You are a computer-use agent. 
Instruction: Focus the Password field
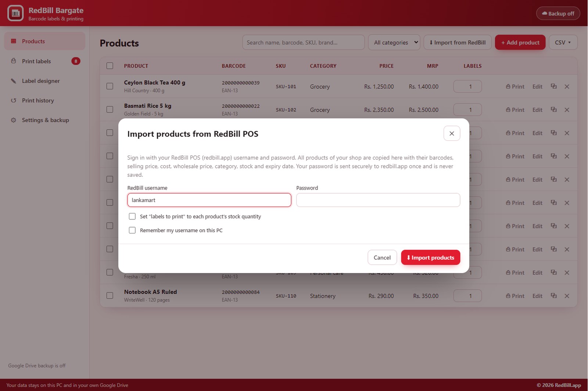click(x=378, y=200)
